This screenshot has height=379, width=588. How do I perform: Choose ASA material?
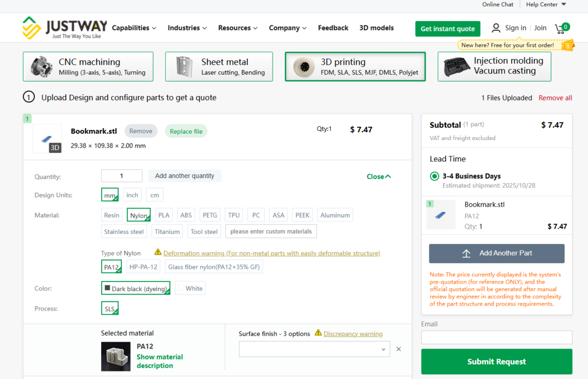[278, 215]
